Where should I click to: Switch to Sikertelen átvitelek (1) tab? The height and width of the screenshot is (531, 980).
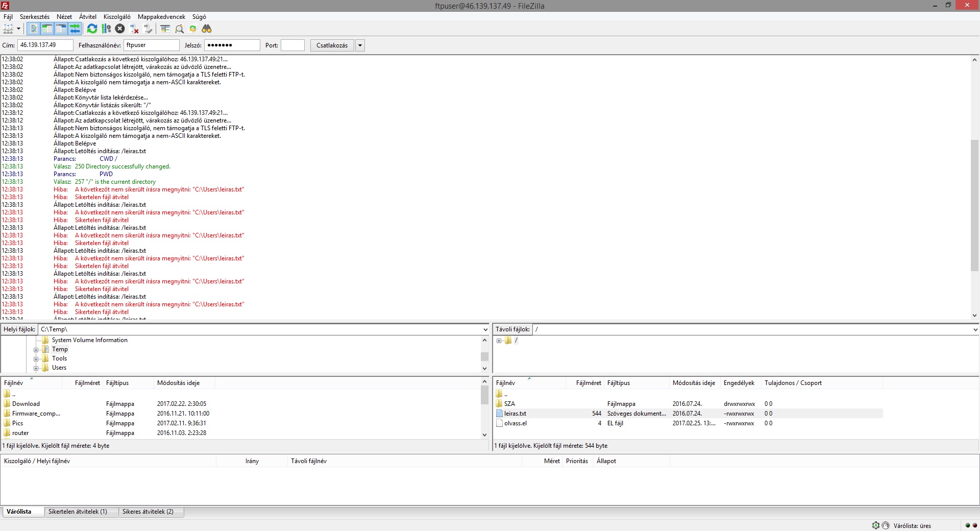82,512
